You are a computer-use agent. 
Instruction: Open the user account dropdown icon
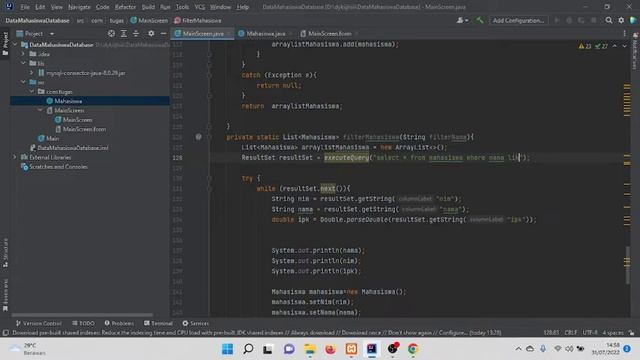(x=462, y=20)
